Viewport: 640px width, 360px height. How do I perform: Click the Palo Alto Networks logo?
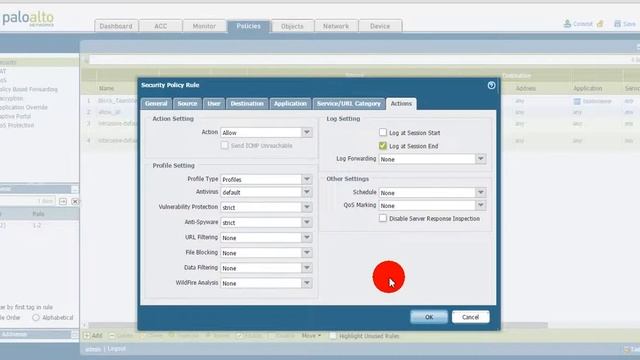[28, 19]
